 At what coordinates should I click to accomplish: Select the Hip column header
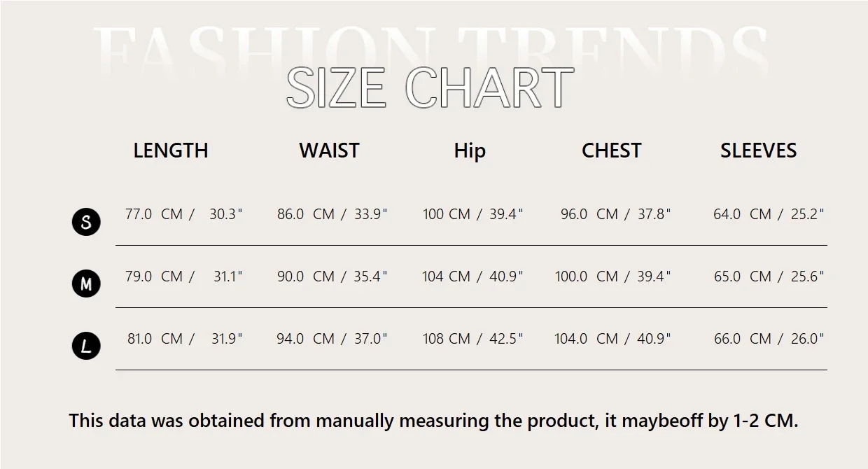pos(470,150)
